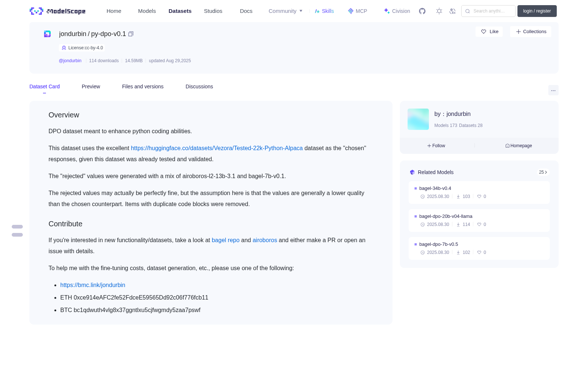This screenshot has height=368, width=588.
Task: Expand the Community dropdown menu
Action: point(286,11)
